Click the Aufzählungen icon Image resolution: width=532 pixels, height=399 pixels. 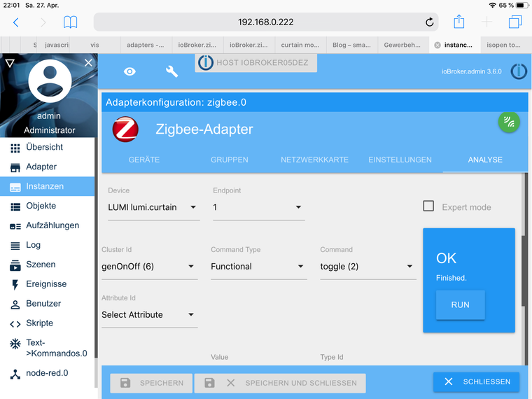[x=15, y=226]
